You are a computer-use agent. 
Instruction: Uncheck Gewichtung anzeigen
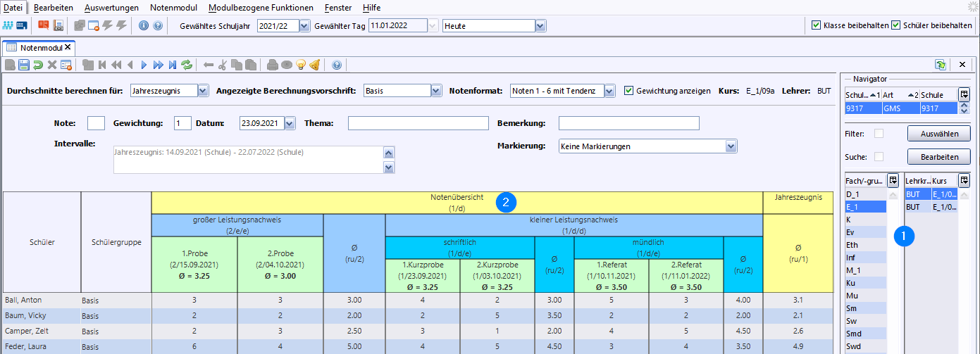tap(629, 91)
